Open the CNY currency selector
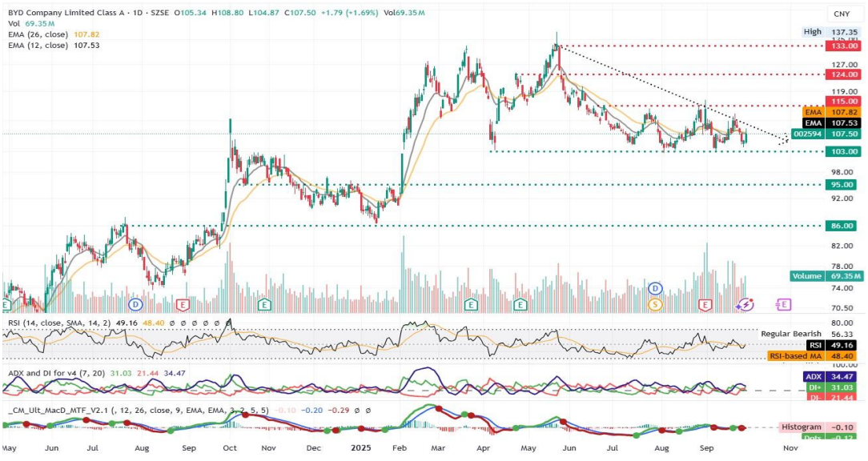The height and width of the screenshot is (461, 868). pyautogui.click(x=842, y=14)
